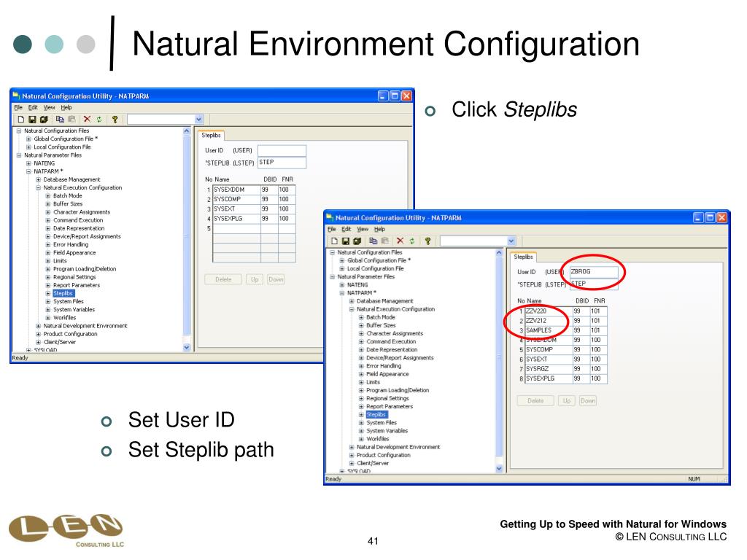Select the highlighted Steplibs tree item in upper-left window

[63, 293]
